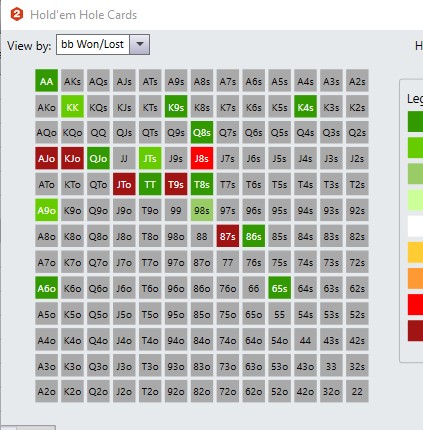
Task: Click the yellow legend swatch
Action: [x=415, y=252]
